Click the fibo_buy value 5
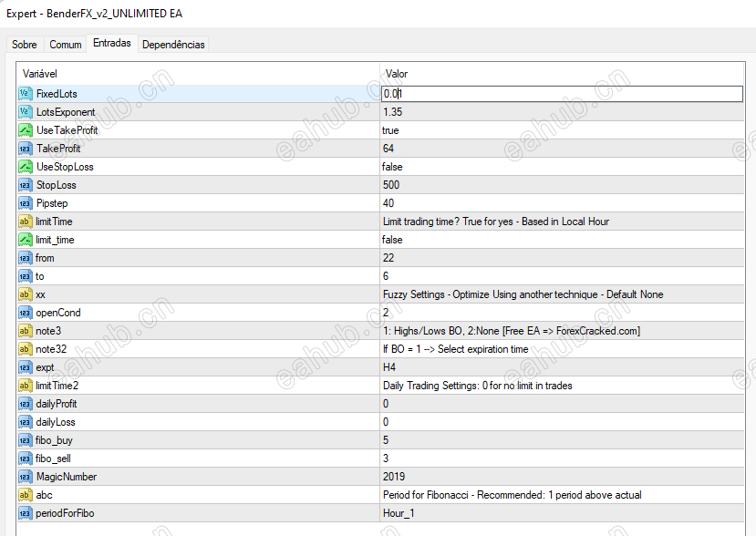756x536 pixels. click(x=385, y=440)
